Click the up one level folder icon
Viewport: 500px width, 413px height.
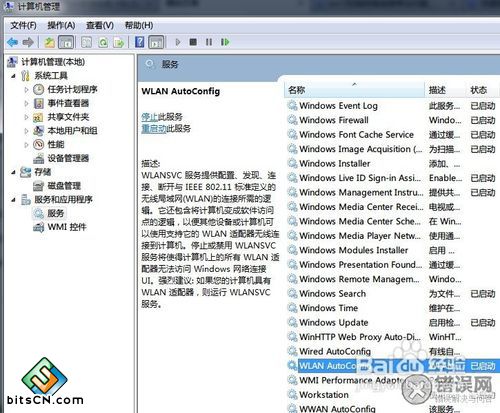click(x=50, y=42)
